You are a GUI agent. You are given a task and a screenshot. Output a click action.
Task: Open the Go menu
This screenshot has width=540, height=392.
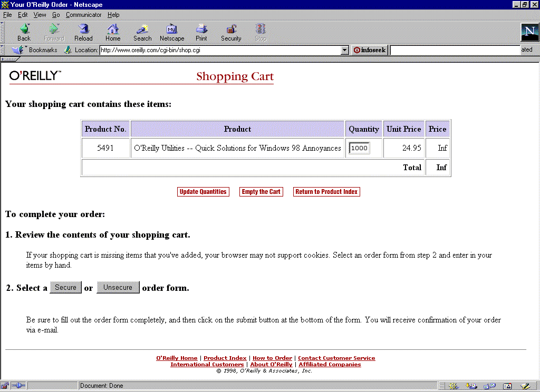[56, 15]
